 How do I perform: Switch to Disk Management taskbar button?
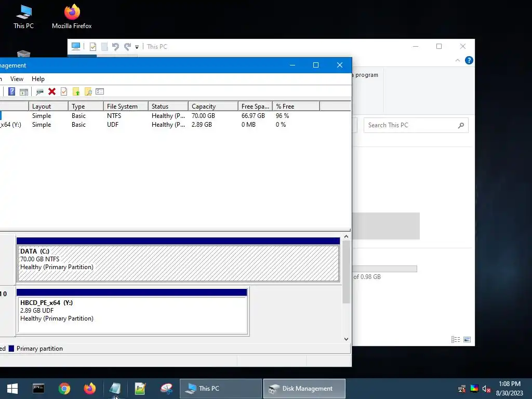(x=304, y=389)
